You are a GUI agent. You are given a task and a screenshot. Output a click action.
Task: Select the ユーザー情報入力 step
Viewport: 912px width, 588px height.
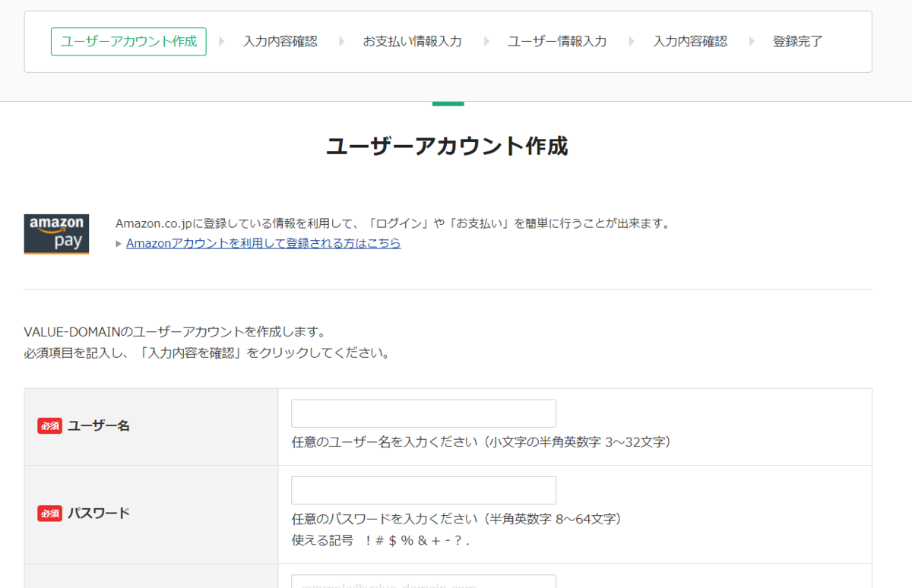(557, 42)
